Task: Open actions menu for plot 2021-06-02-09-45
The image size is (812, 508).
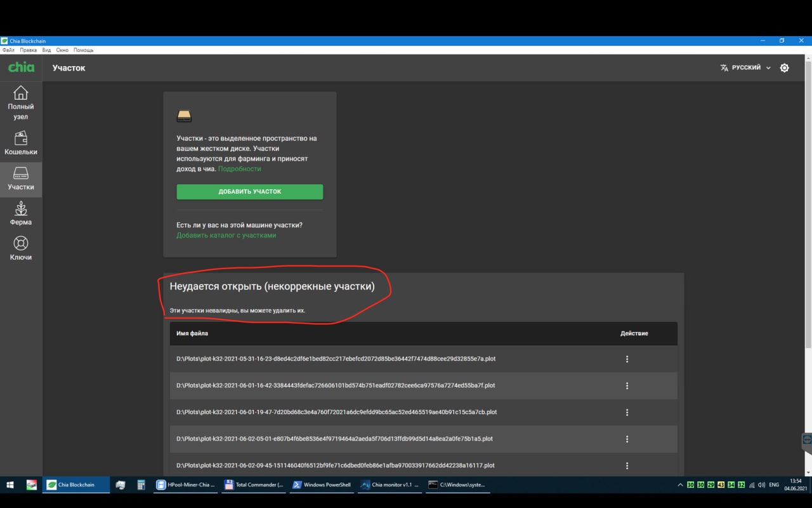Action: coord(627,465)
